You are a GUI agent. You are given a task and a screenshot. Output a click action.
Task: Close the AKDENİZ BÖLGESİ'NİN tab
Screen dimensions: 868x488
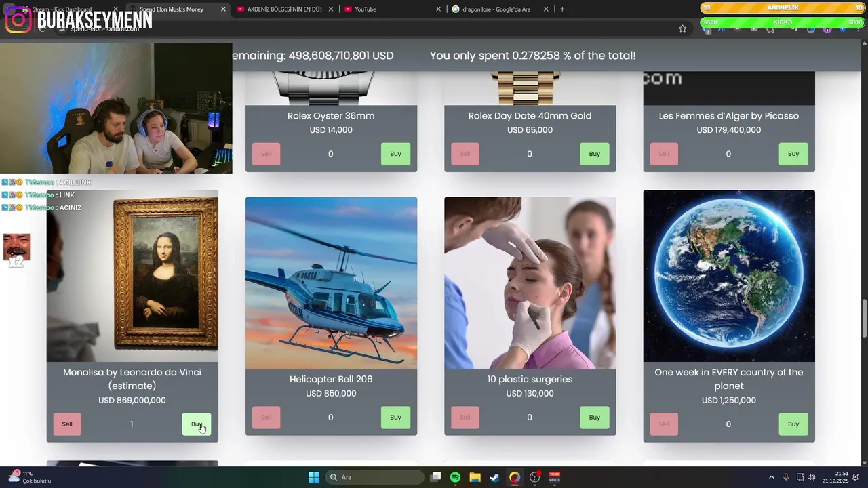(330, 9)
